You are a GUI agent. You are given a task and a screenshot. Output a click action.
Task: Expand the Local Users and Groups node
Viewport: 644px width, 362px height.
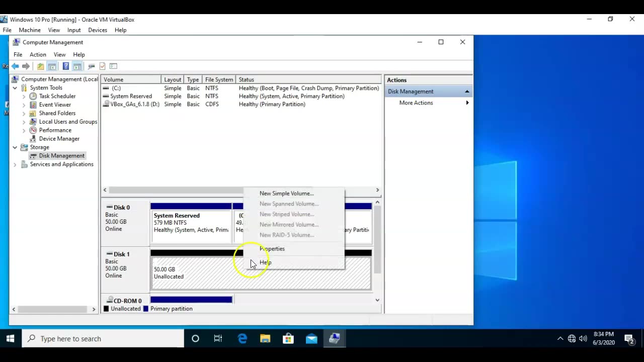24,122
